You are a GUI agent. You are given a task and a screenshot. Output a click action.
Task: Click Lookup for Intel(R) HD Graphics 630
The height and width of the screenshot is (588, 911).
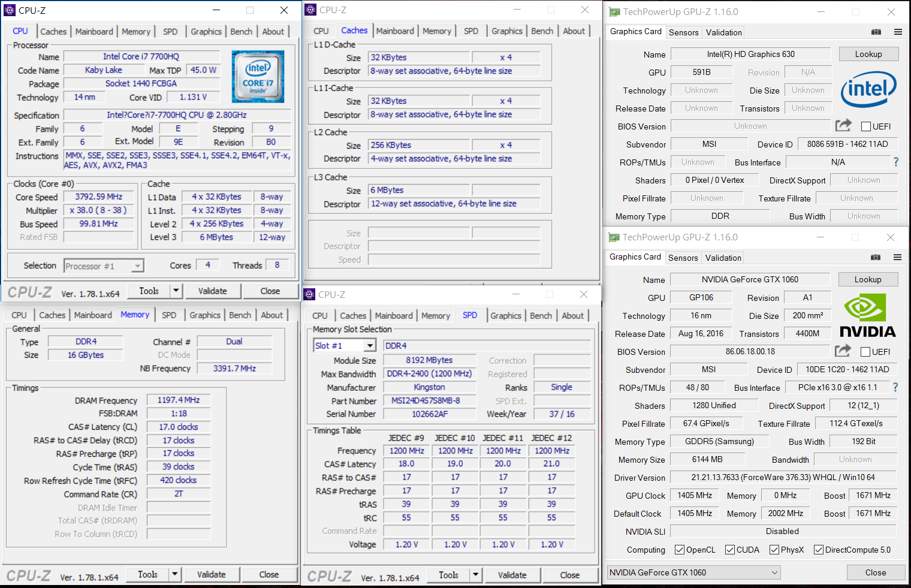tap(868, 54)
